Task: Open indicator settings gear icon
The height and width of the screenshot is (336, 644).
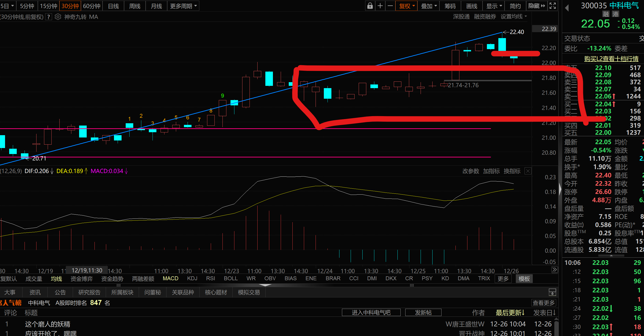Action: [58, 17]
